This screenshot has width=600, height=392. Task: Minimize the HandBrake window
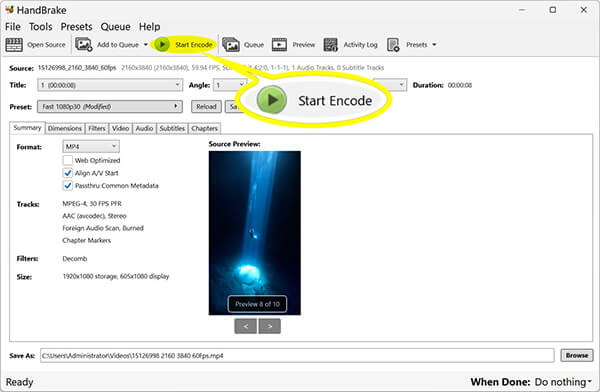point(522,10)
